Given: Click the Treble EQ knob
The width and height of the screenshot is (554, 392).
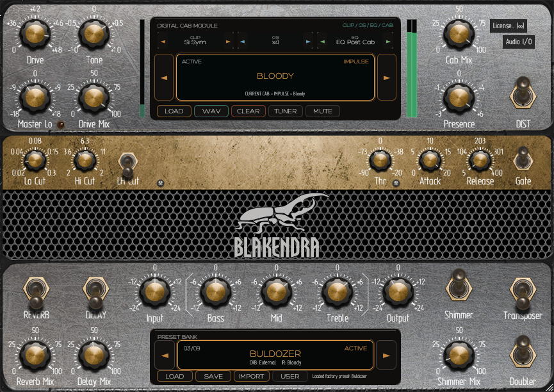Looking at the screenshot, I should click(x=337, y=292).
